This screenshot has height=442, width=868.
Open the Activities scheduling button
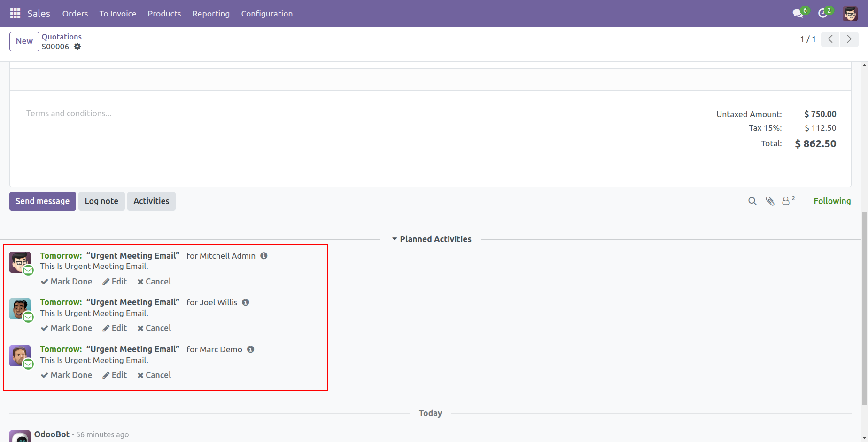tap(151, 201)
